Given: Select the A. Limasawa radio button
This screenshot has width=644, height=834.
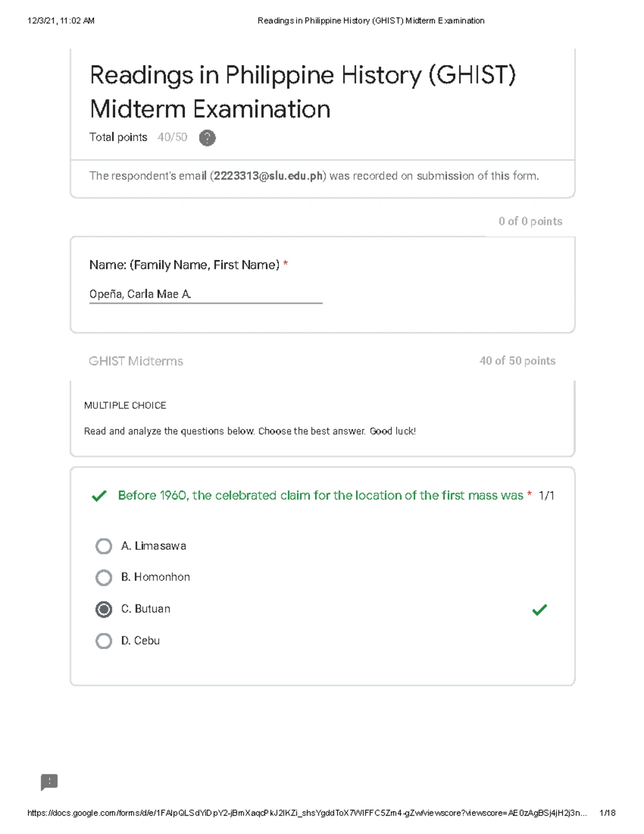Looking at the screenshot, I should click(104, 546).
